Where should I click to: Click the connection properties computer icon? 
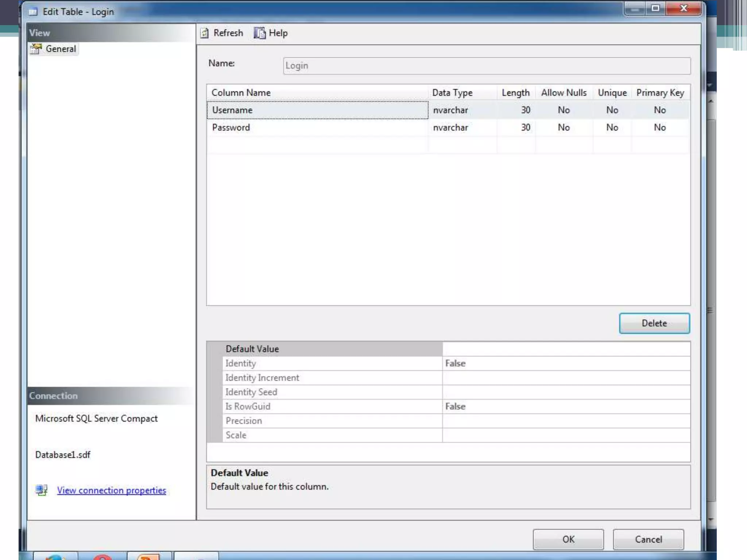click(x=42, y=490)
